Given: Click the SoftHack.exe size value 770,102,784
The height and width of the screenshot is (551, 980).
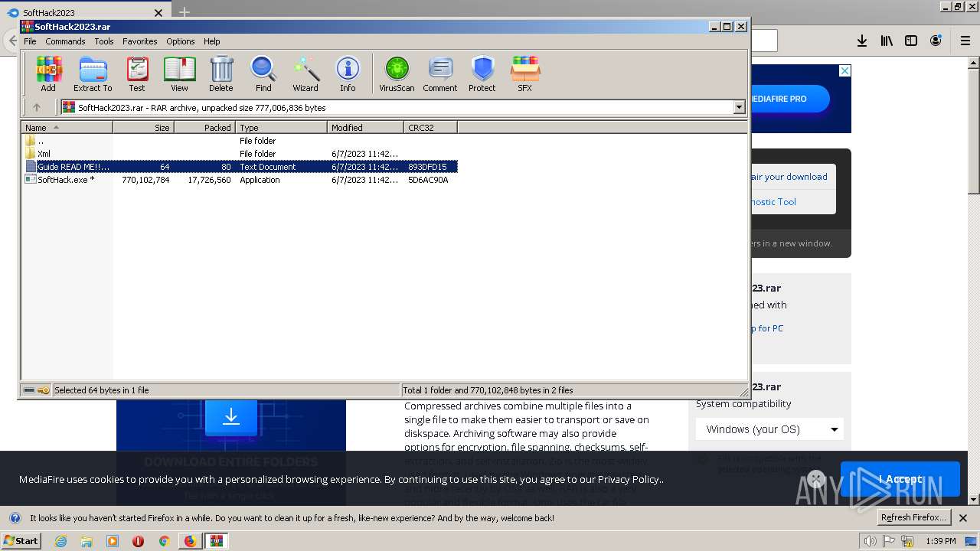Looking at the screenshot, I should click(x=145, y=180).
